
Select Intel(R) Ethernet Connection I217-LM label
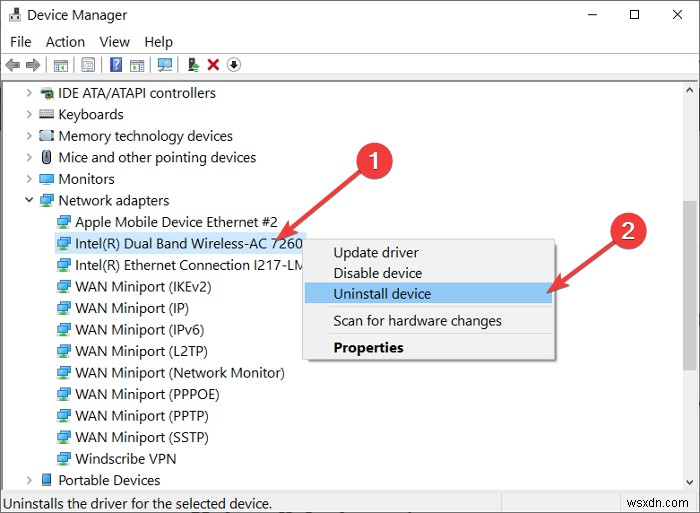pos(188,265)
